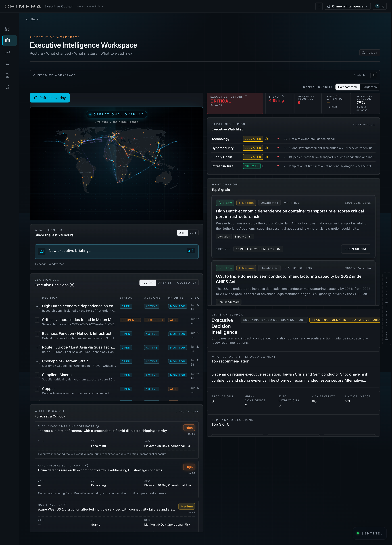Open the flask lab icon in sidebar
The image size is (392, 545).
coord(7,64)
